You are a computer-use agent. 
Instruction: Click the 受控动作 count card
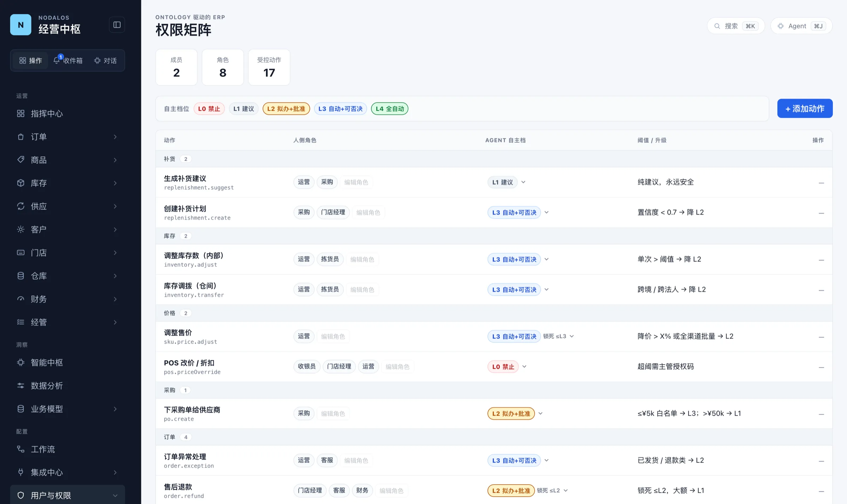point(269,67)
